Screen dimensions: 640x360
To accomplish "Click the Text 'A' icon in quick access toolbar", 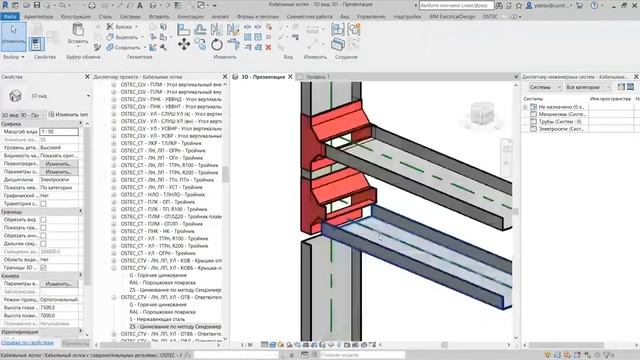I will (140, 5).
